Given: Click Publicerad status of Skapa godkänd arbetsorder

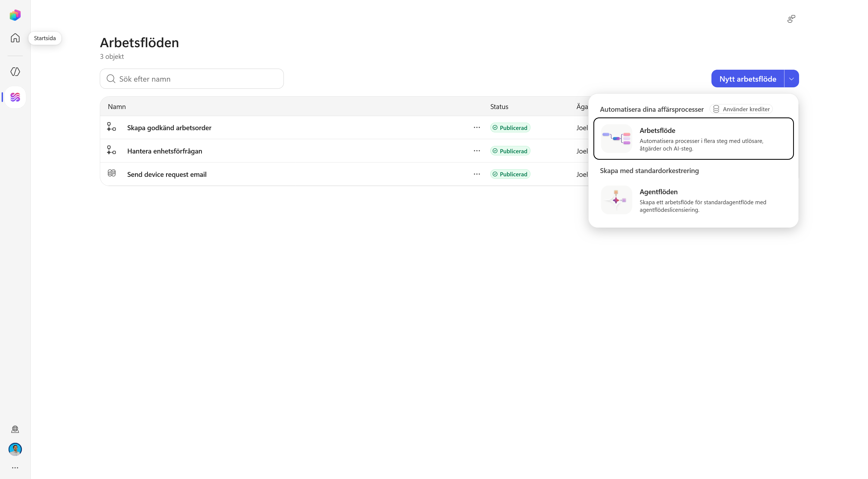Looking at the screenshot, I should point(510,128).
